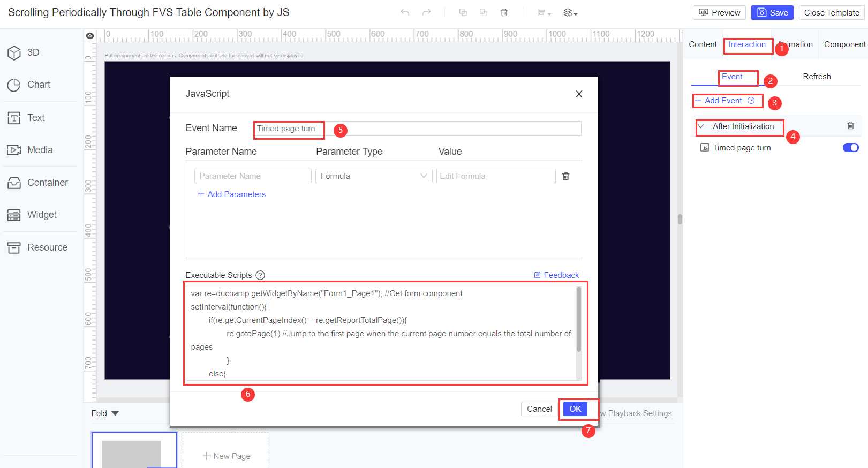Click the Close Template button
The image size is (868, 468).
(x=832, y=13)
